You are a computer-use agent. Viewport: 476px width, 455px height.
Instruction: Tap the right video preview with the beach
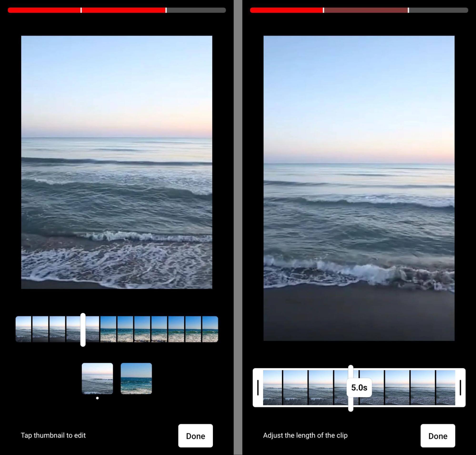359,188
